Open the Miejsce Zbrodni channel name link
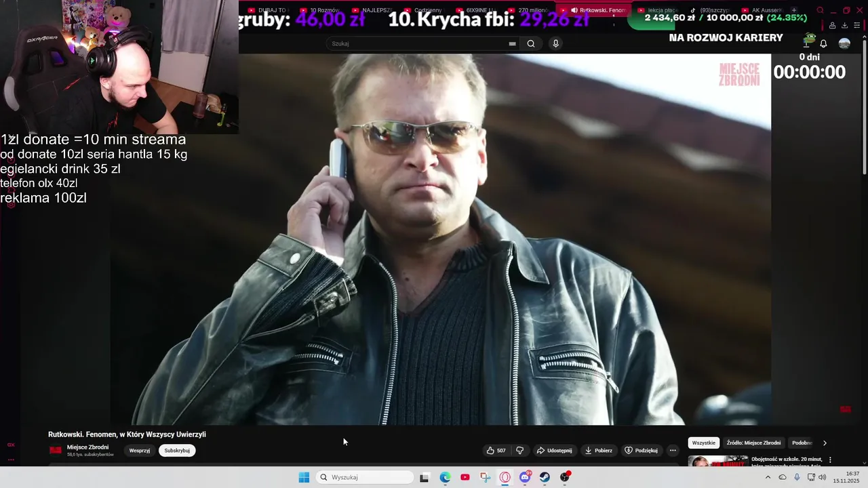 87,447
